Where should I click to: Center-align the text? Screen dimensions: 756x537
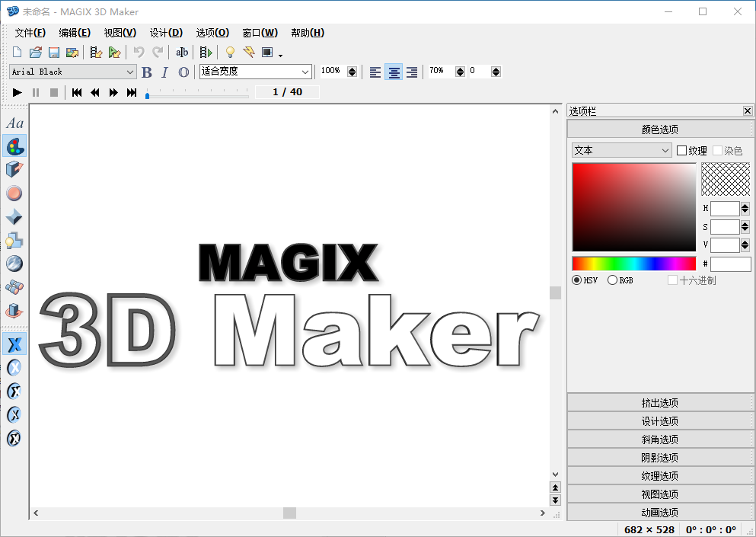point(394,72)
